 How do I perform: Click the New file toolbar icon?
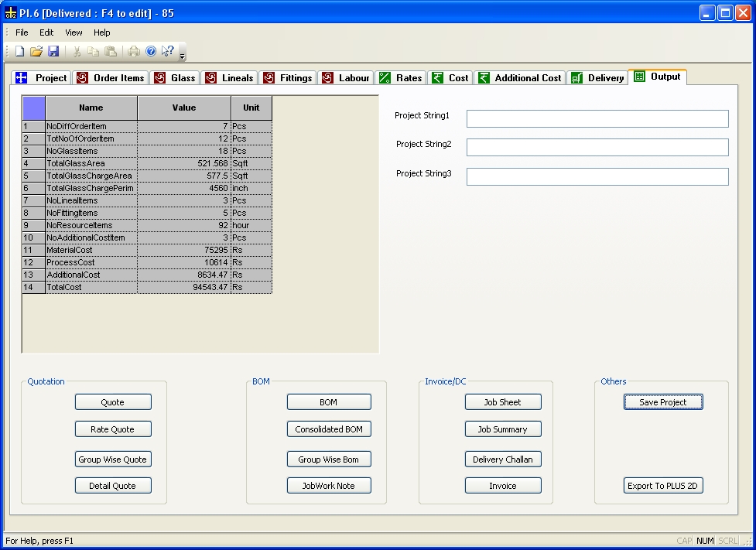20,52
